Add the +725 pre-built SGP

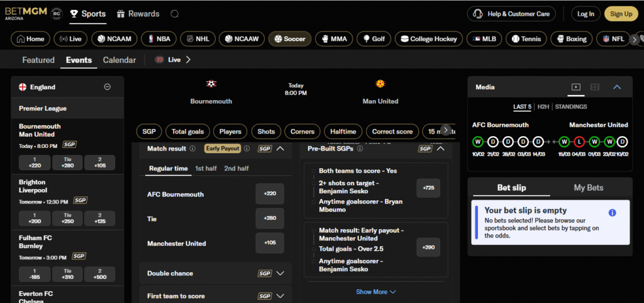[x=428, y=188]
